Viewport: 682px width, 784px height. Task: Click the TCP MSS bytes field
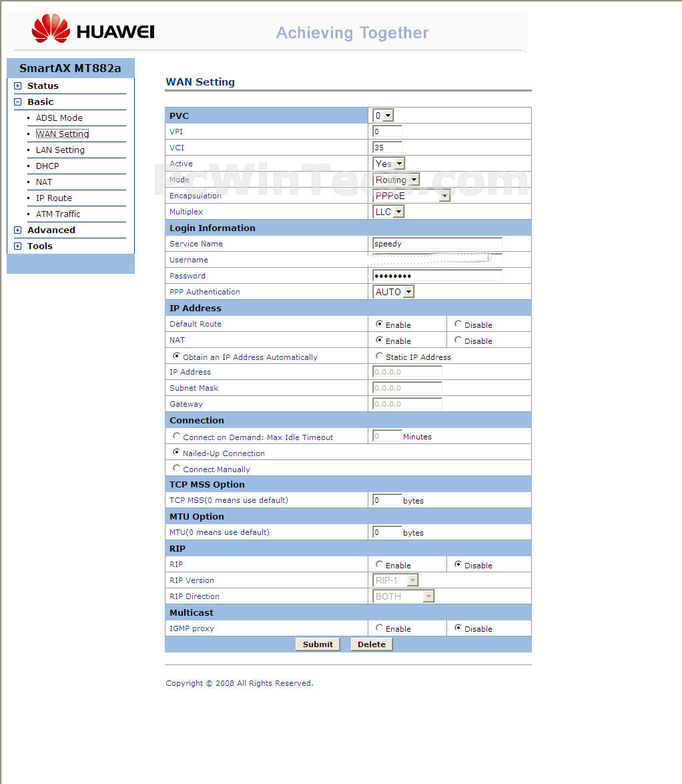click(x=387, y=500)
